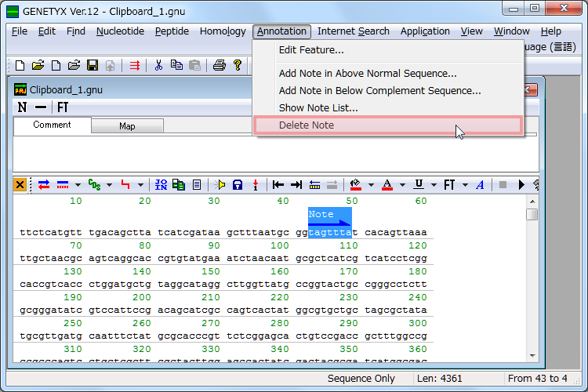Choose Show Note List... menu entry

tap(388, 107)
